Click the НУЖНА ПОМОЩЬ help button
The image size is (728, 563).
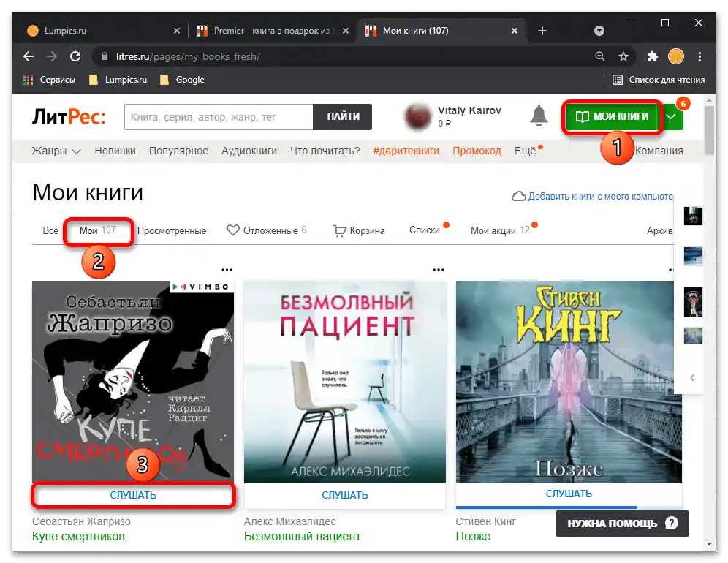pyautogui.click(x=622, y=524)
